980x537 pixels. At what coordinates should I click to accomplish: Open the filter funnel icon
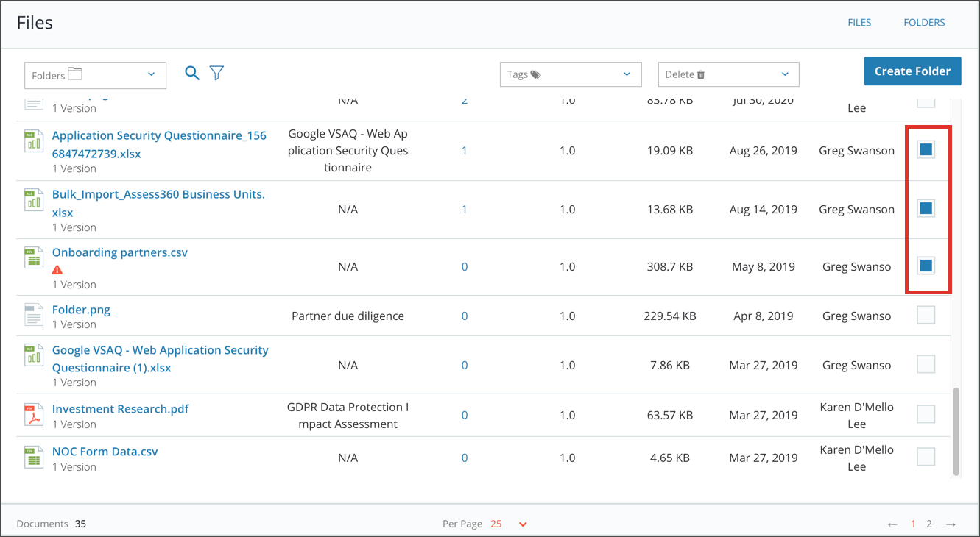(216, 73)
